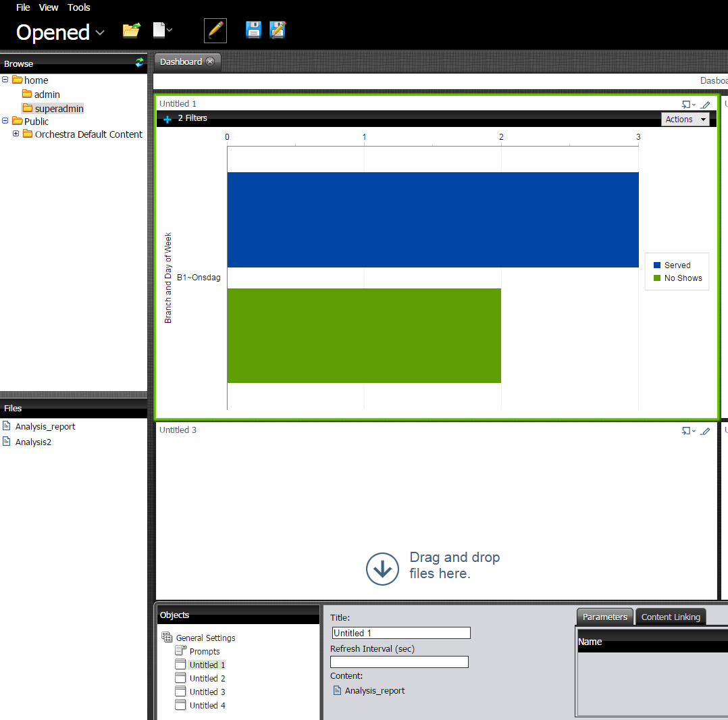This screenshot has height=720, width=728.
Task: Click the insert content icon on Untitled 3
Action: pos(687,431)
